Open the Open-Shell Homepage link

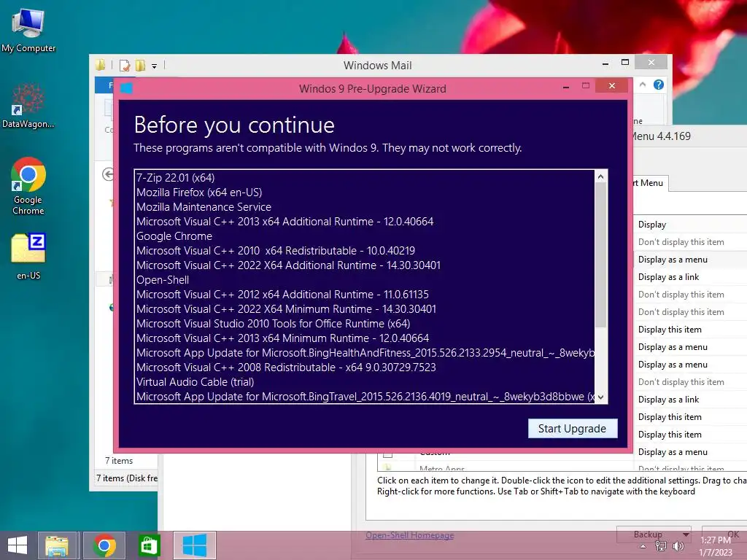[x=410, y=535]
